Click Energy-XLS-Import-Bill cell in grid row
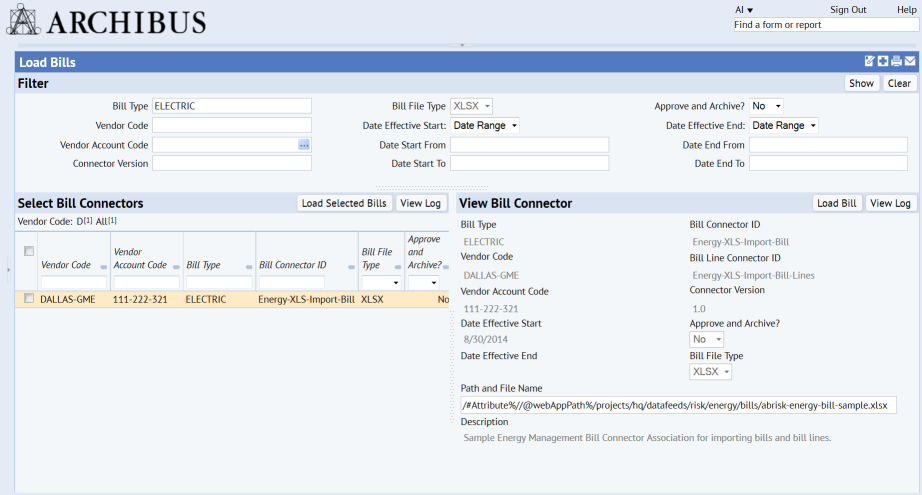922x495 pixels. point(306,299)
